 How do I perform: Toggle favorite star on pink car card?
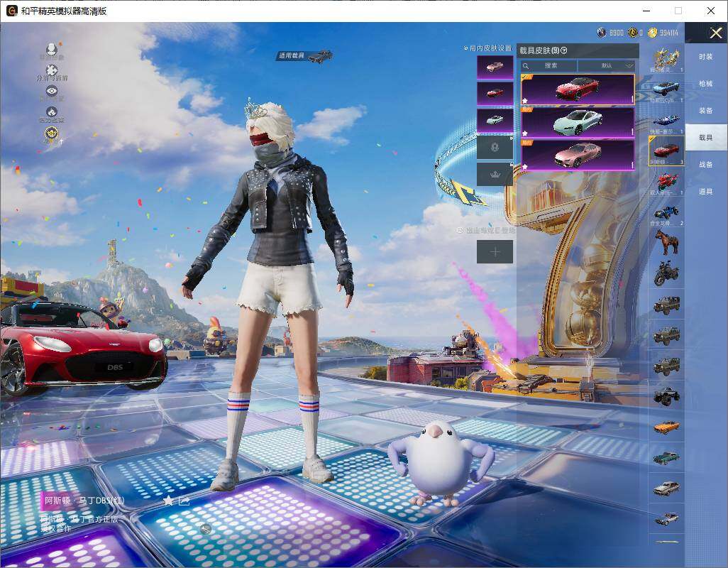(x=525, y=166)
